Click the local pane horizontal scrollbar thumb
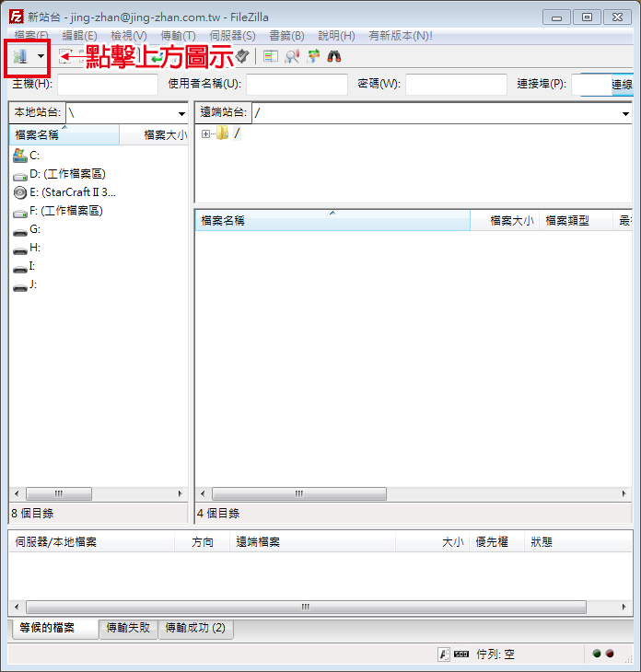The height and width of the screenshot is (672, 641). coord(59,493)
